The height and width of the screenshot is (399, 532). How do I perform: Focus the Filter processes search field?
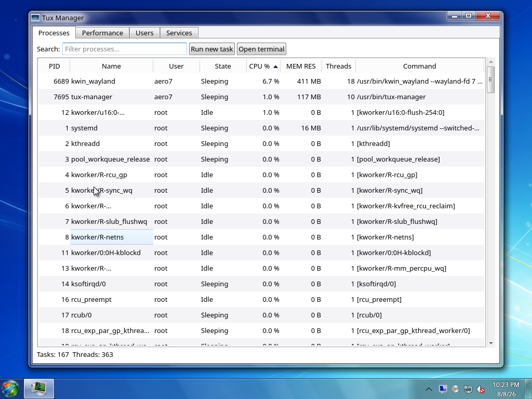point(125,49)
